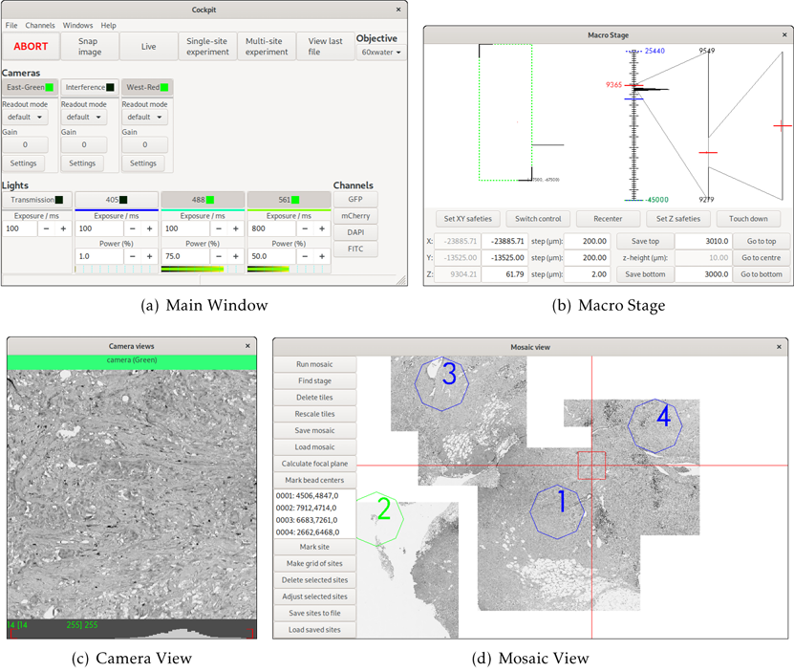Image resolution: width=794 pixels, height=672 pixels.
Task: Open Single-site experiment
Action: (207, 46)
